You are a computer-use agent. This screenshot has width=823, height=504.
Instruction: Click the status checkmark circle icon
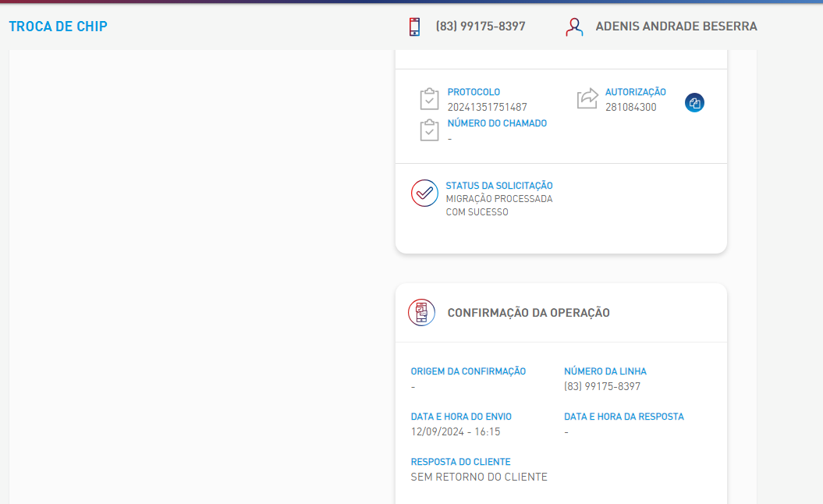point(424,193)
